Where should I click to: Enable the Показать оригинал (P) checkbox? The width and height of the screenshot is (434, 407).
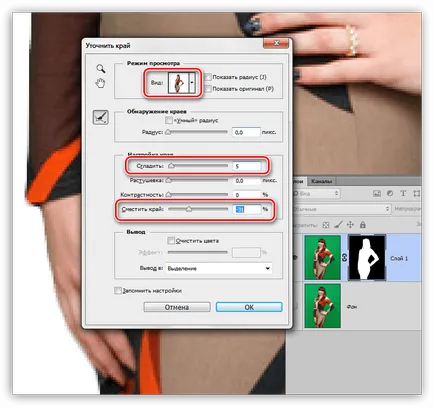point(208,89)
